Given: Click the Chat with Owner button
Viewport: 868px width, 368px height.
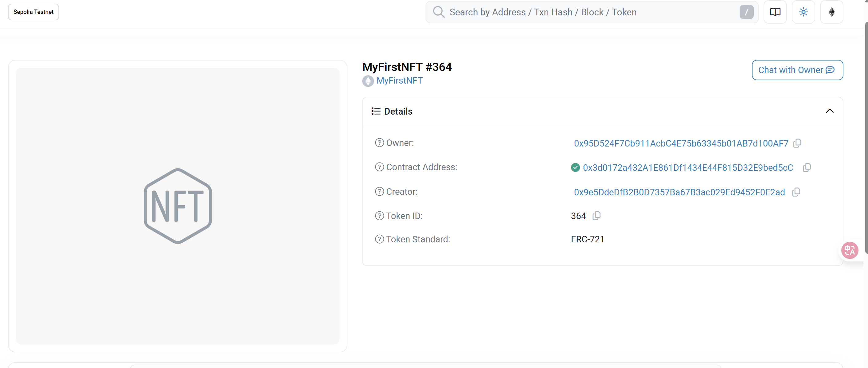Looking at the screenshot, I should [x=797, y=70].
